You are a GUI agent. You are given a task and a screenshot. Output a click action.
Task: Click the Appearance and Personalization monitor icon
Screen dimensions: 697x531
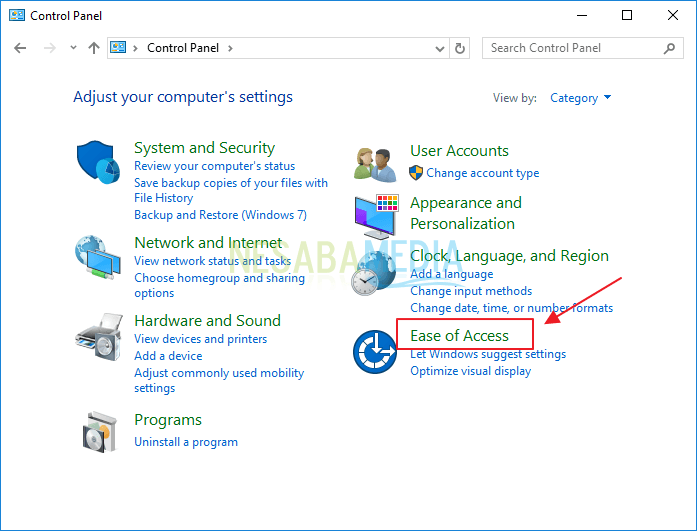pyautogui.click(x=376, y=216)
